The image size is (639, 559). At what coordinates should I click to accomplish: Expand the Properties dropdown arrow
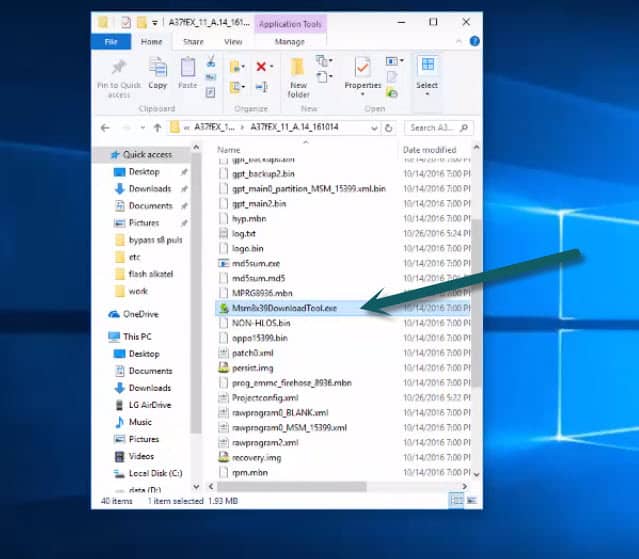pyautogui.click(x=362, y=94)
